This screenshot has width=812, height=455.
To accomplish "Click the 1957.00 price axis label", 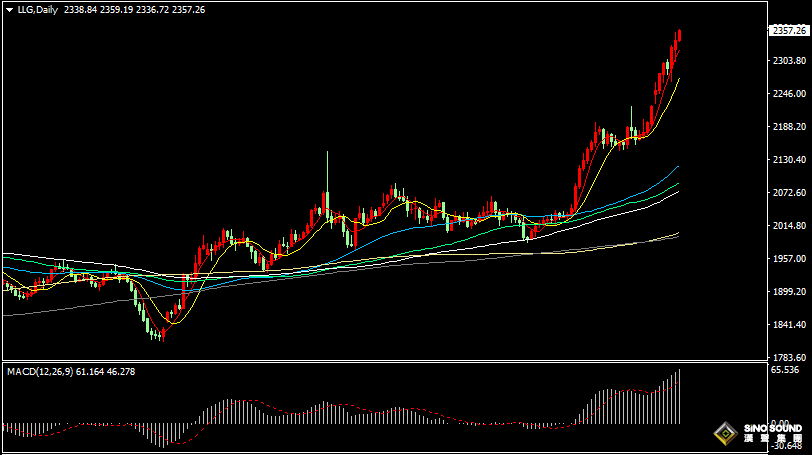I will 788,259.
